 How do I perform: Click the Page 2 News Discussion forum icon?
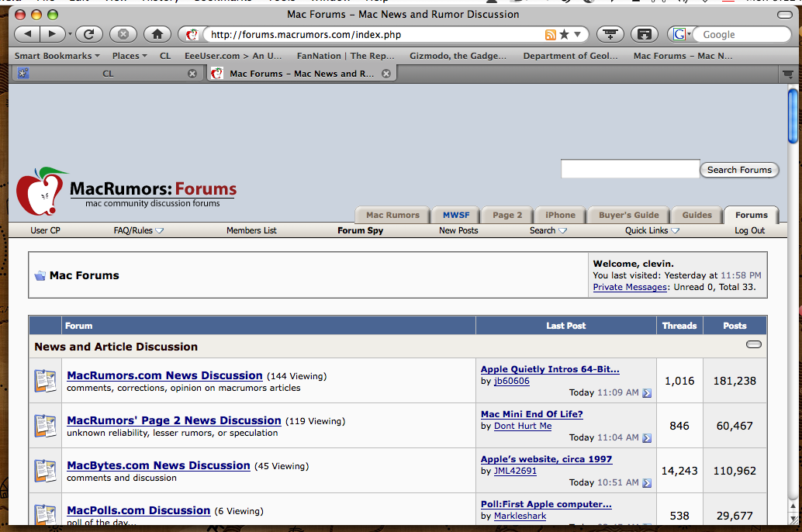click(x=45, y=426)
